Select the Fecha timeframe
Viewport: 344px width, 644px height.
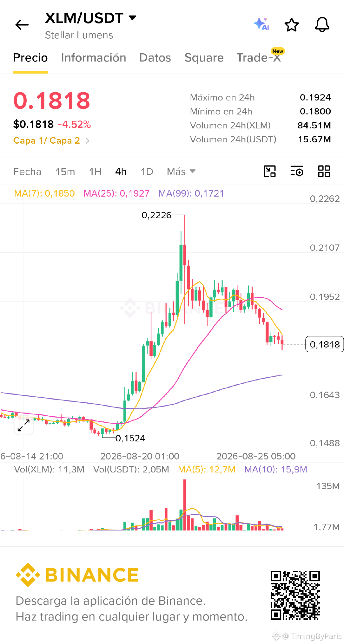coord(27,172)
